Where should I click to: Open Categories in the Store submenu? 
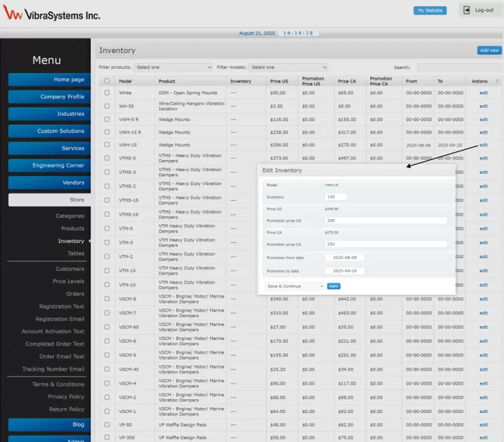point(70,216)
